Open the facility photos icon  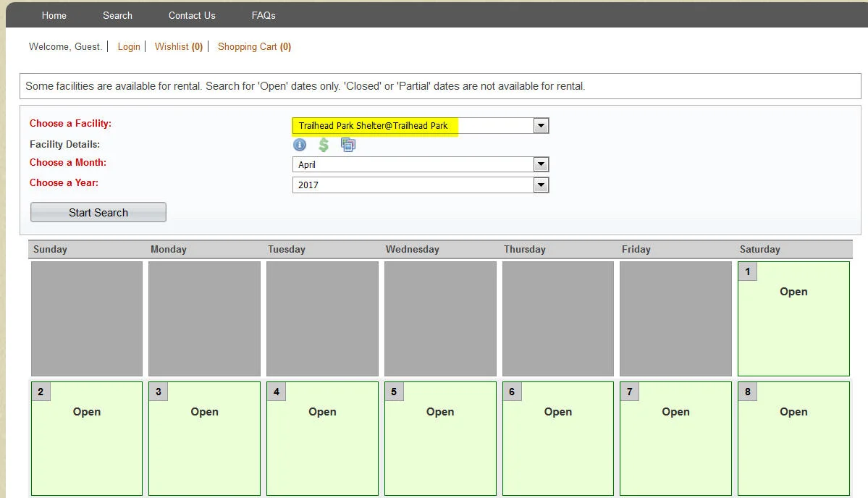click(x=348, y=145)
